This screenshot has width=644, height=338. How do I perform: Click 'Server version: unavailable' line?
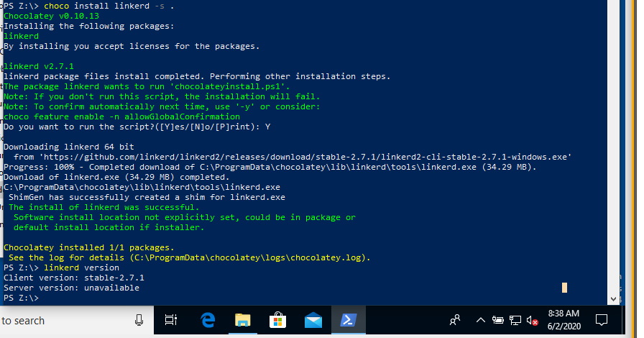point(71,288)
